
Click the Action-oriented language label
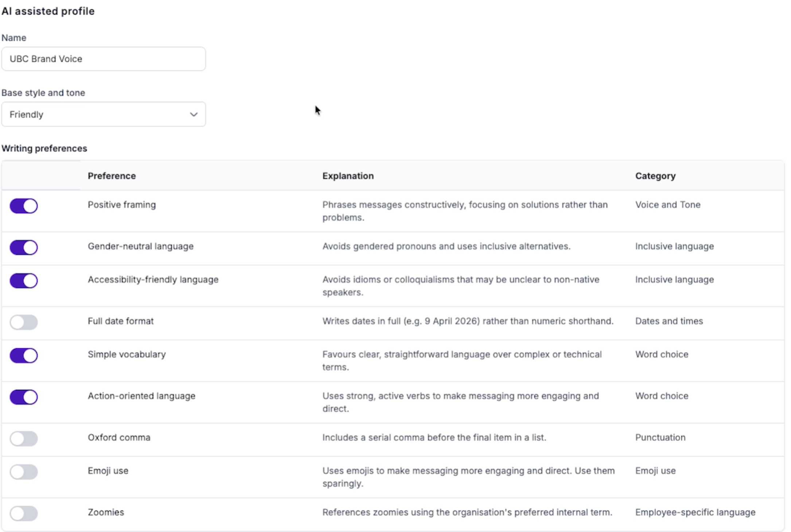click(141, 396)
